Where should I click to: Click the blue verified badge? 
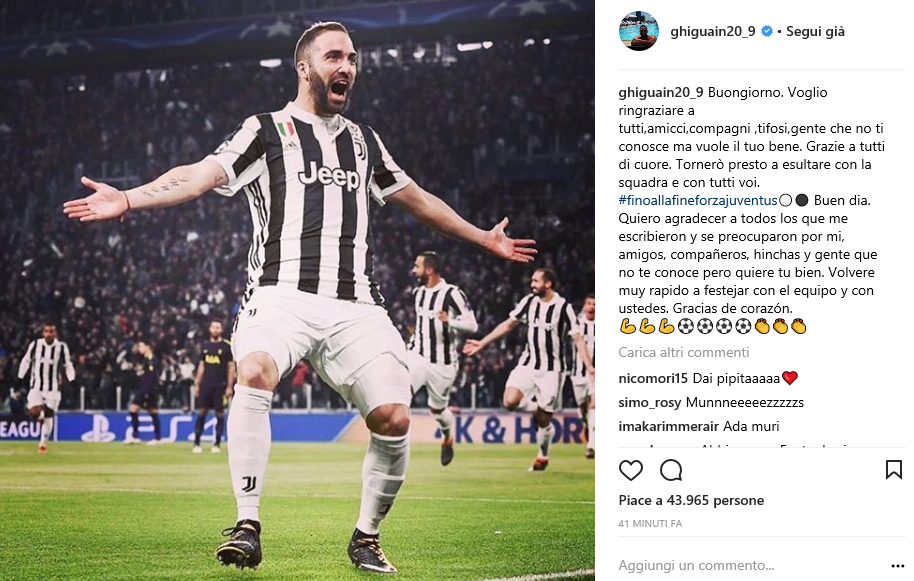[767, 31]
